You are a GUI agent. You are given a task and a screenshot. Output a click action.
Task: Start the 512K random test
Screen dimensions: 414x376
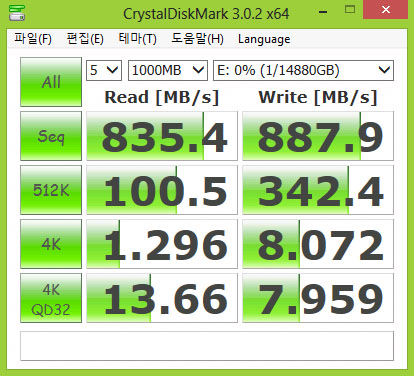(51, 190)
